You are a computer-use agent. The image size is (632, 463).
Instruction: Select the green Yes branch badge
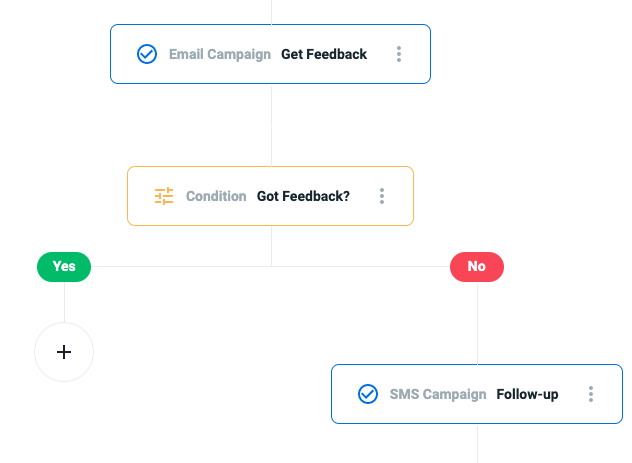click(64, 267)
